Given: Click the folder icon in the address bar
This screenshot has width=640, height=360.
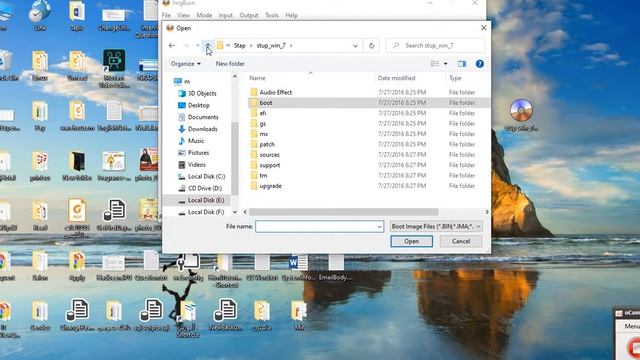Looking at the screenshot, I should (220, 45).
